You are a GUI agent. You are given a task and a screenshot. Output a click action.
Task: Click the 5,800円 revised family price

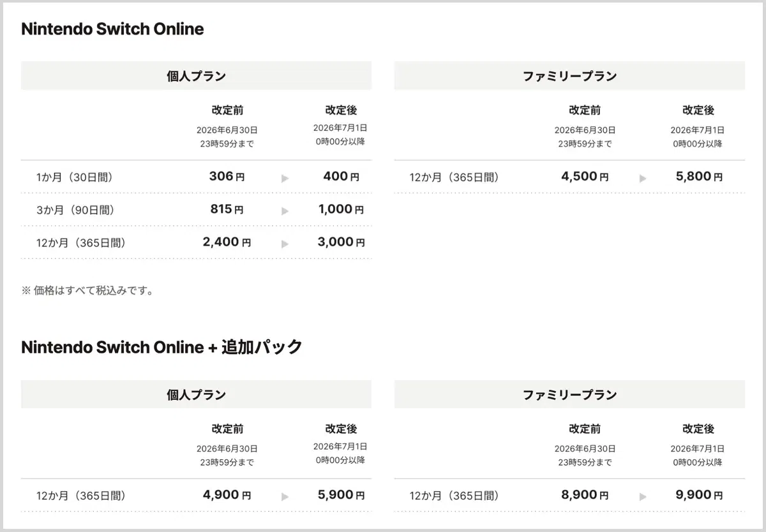699,177
